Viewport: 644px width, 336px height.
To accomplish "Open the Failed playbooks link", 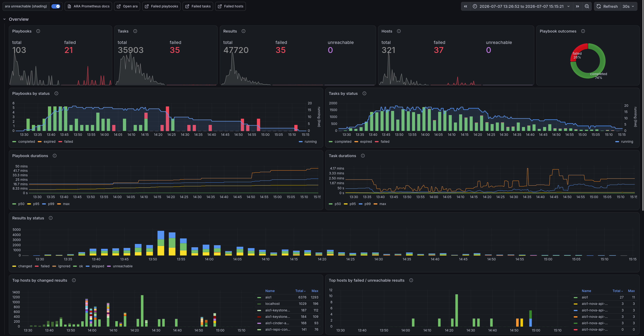I will click(161, 6).
